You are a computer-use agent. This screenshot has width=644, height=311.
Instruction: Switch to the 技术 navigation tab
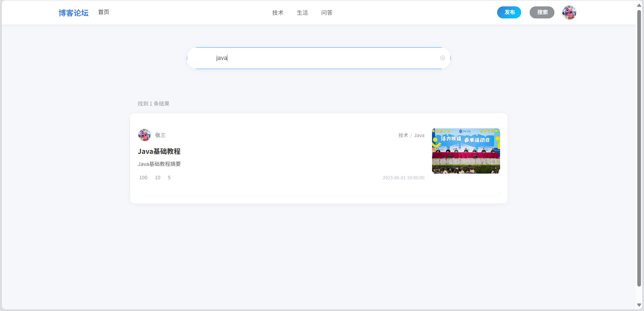[x=277, y=12]
